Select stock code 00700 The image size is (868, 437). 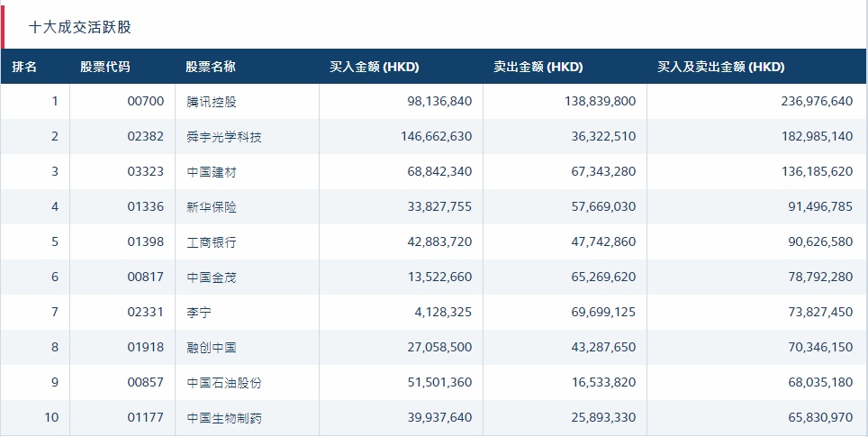[x=146, y=101]
